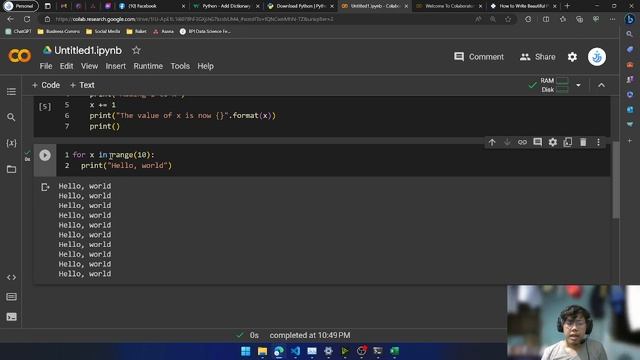Image resolution: width=640 pixels, height=360 pixels.
Task: Expand the RAM and Disk resources dropdown
Action: (578, 85)
